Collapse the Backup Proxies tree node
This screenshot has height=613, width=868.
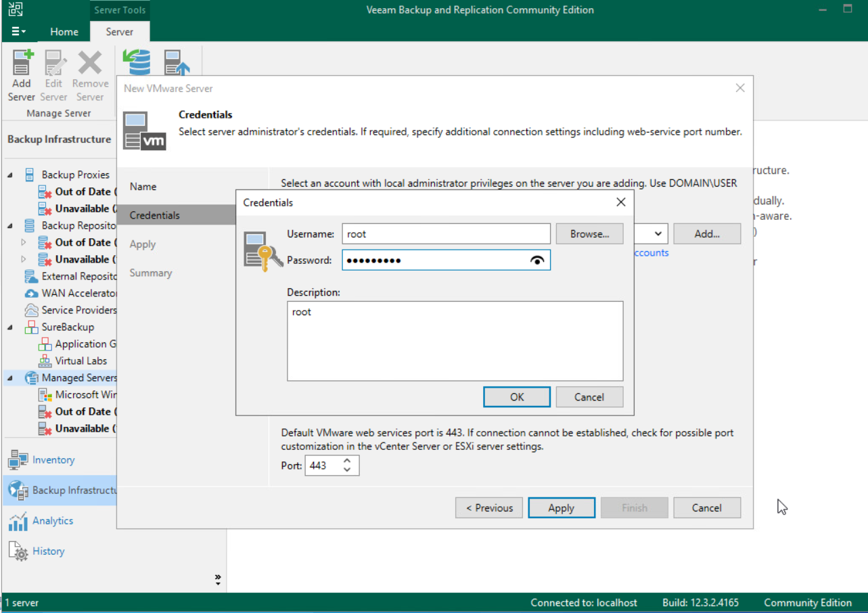[10, 175]
